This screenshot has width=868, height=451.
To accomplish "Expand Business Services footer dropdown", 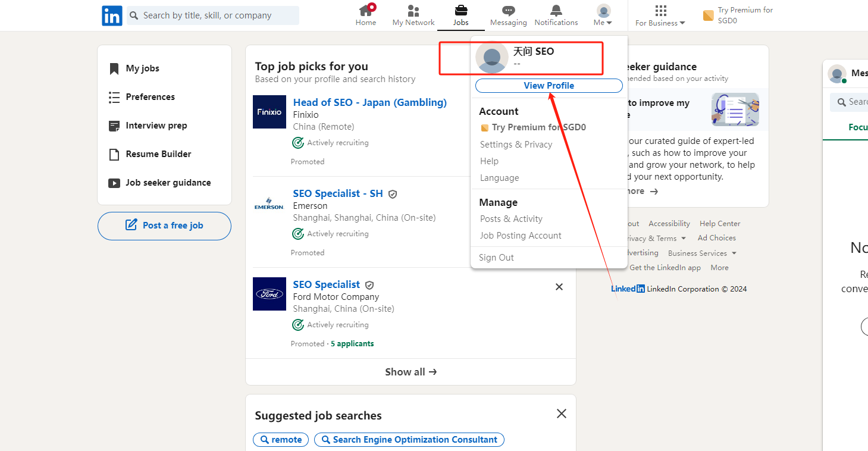I will (702, 253).
